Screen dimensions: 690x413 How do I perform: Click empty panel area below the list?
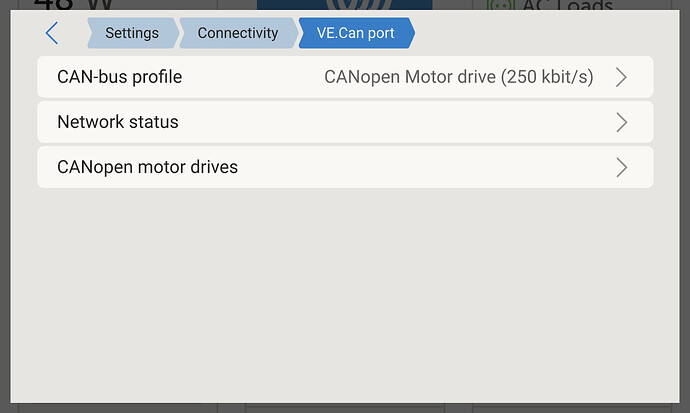click(345, 290)
